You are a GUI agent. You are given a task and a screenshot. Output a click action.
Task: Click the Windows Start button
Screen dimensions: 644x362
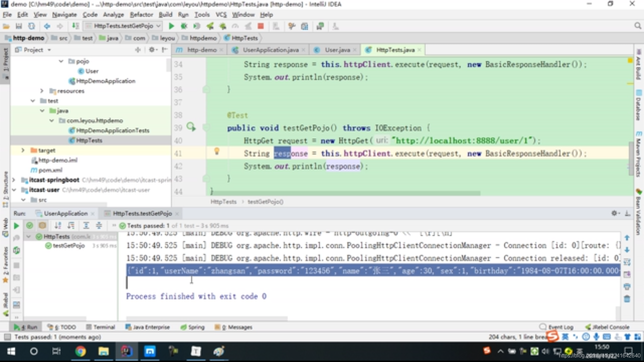pyautogui.click(x=11, y=351)
